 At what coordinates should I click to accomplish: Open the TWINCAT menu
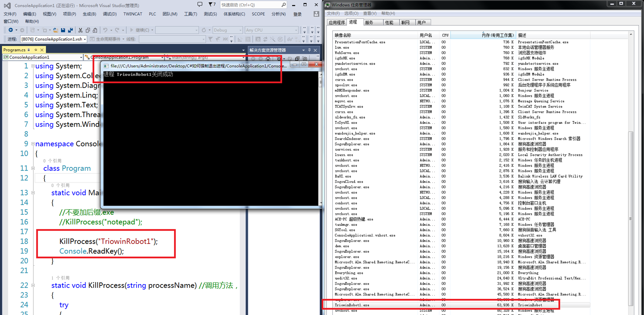pyautogui.click(x=133, y=14)
